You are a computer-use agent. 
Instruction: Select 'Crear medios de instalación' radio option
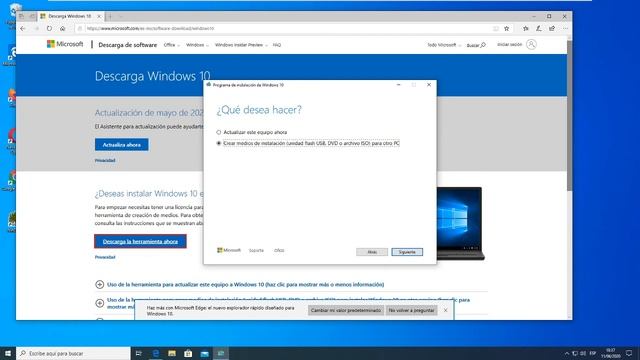tap(219, 143)
